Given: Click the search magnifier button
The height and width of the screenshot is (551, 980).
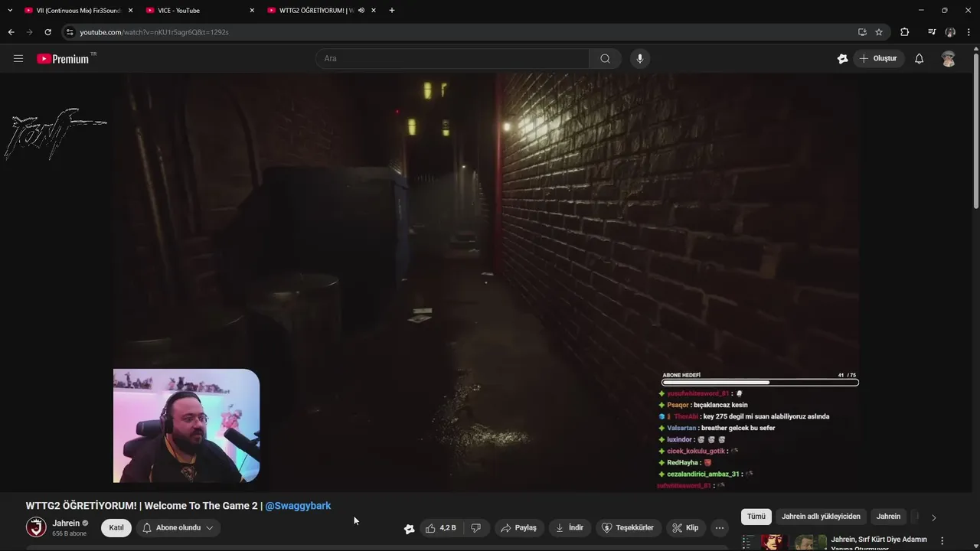Looking at the screenshot, I should point(605,58).
